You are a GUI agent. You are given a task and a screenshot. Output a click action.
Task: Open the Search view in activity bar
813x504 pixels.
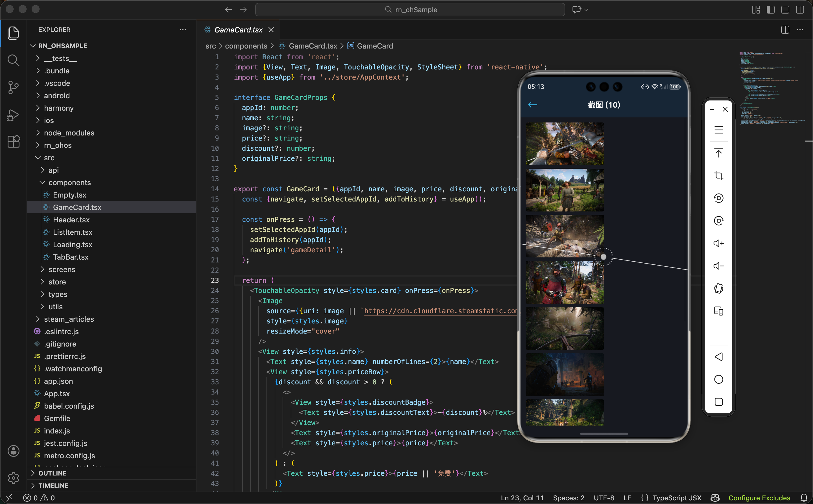point(13,61)
